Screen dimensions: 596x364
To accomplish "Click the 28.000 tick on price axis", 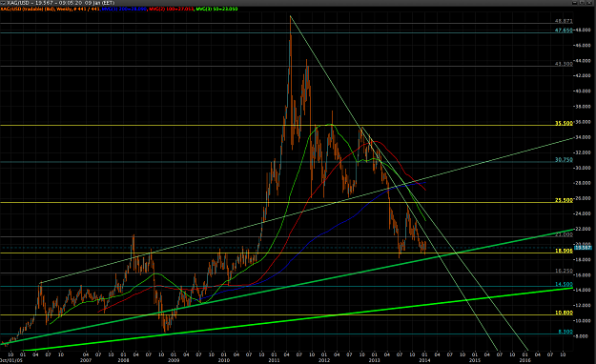I will tap(584, 183).
